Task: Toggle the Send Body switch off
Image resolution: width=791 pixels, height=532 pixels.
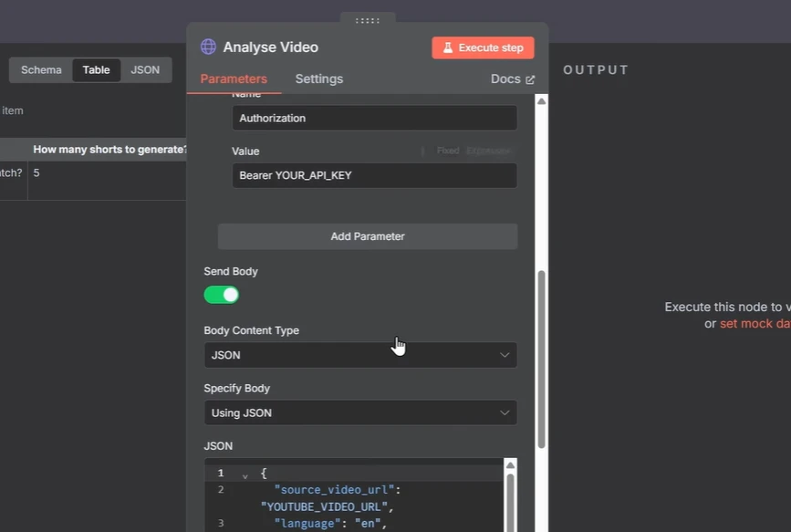Action: point(222,295)
